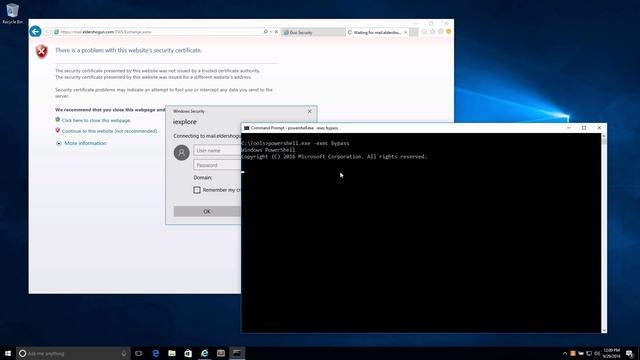
Task: Open File Explorer from the taskbar
Action: tap(172, 353)
